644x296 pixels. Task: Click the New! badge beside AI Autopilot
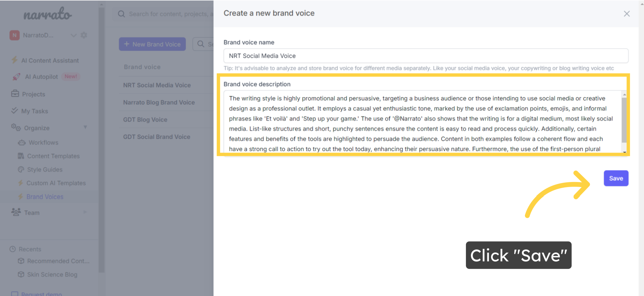71,76
